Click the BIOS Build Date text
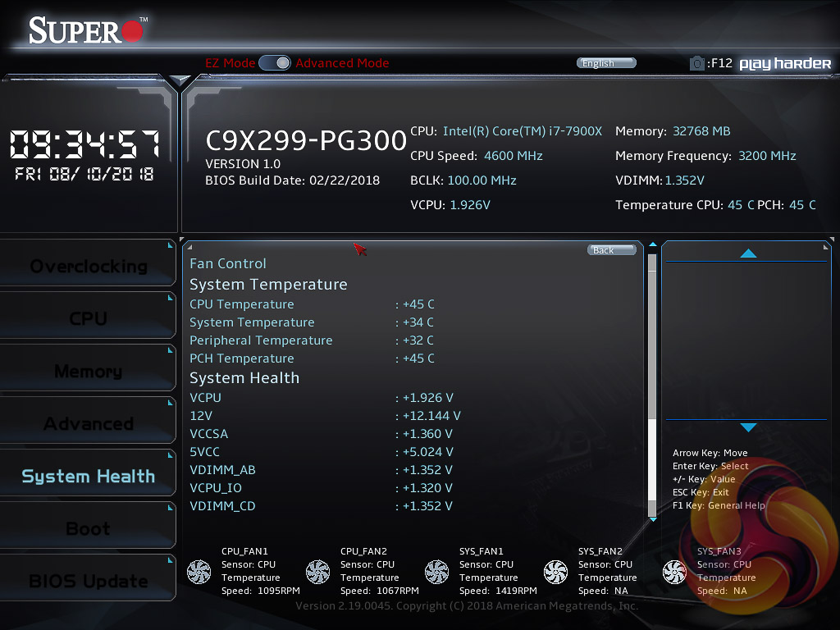This screenshot has width=840, height=630. 293,180
